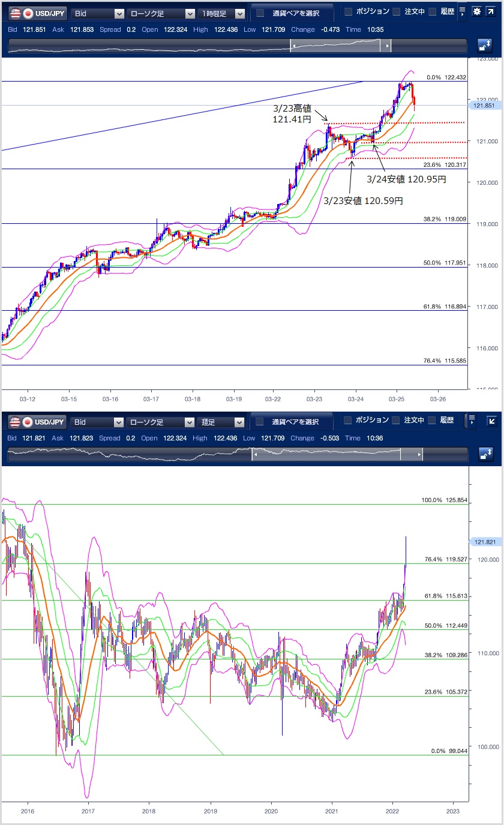
Task: Open the top chart's list menu icon
Action: (x=461, y=12)
